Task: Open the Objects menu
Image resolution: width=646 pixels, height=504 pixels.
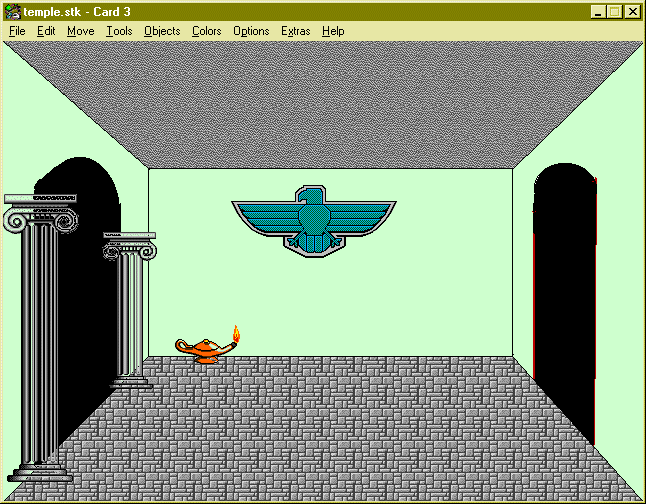Action: point(162,31)
